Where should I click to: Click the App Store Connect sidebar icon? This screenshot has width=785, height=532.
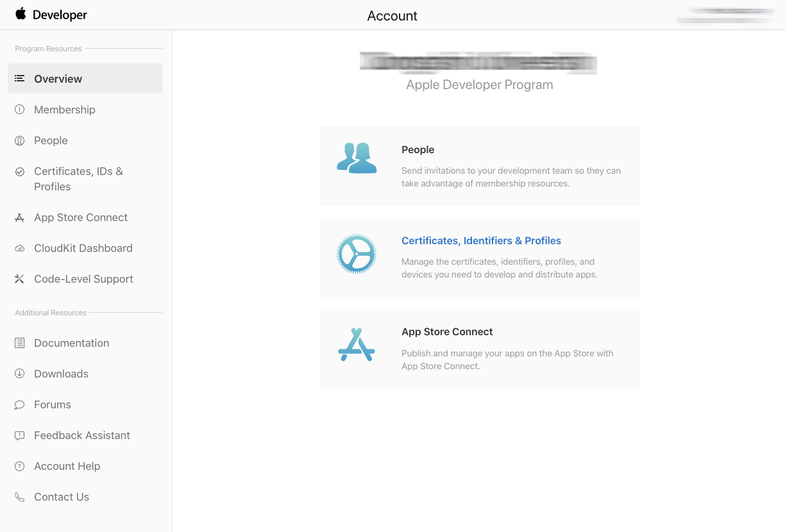point(20,217)
